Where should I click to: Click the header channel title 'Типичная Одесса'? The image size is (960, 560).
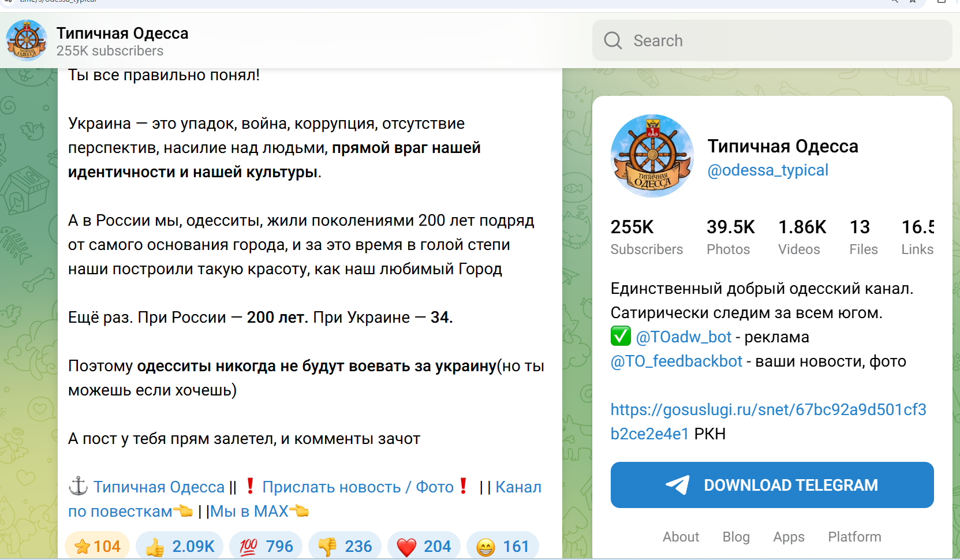[122, 33]
